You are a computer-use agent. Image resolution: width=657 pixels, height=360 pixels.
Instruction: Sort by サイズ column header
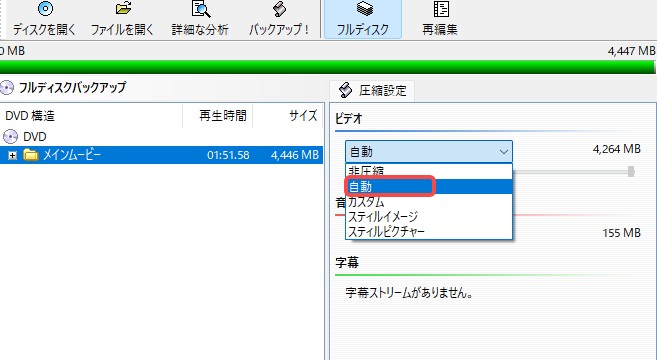tap(288, 116)
